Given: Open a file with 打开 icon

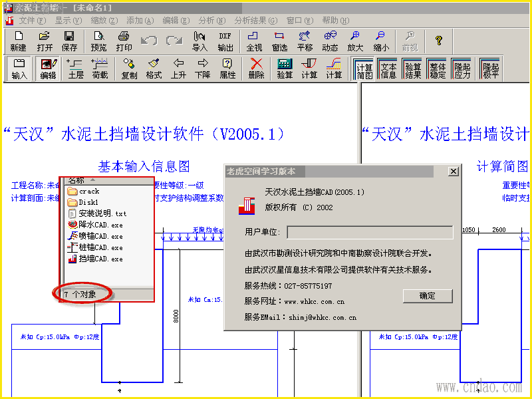Looking at the screenshot, I should (x=44, y=41).
